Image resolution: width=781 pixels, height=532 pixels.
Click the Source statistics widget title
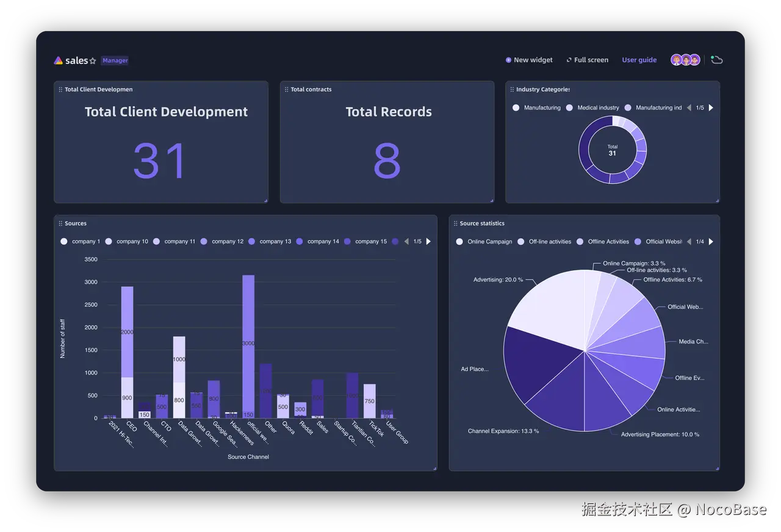(x=482, y=223)
